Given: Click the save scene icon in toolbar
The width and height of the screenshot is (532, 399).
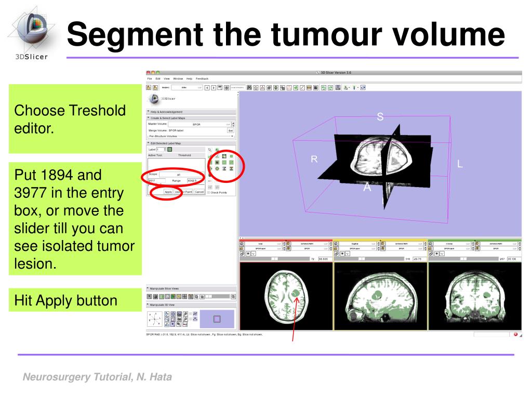Looking at the screenshot, I should 155,87.
